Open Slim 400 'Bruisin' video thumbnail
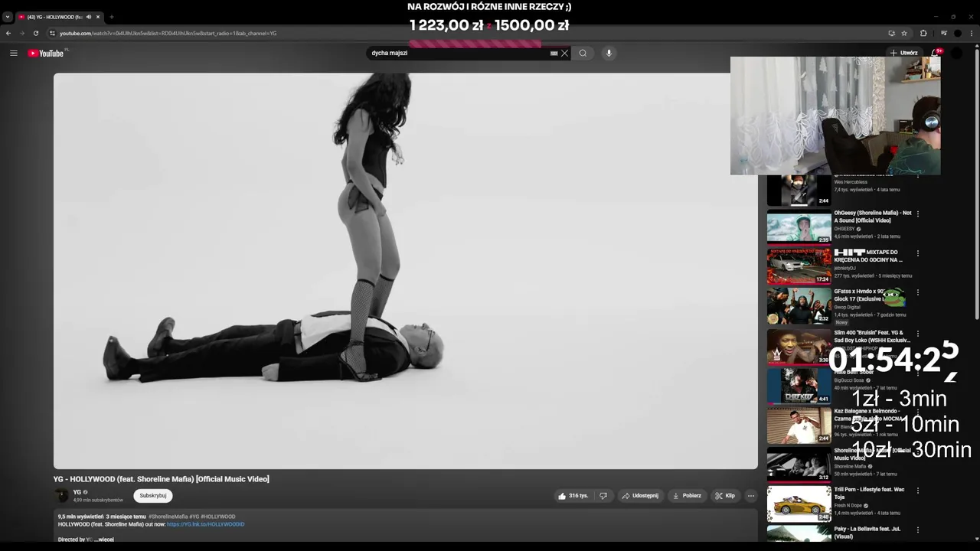The width and height of the screenshot is (980, 551). pos(799,346)
